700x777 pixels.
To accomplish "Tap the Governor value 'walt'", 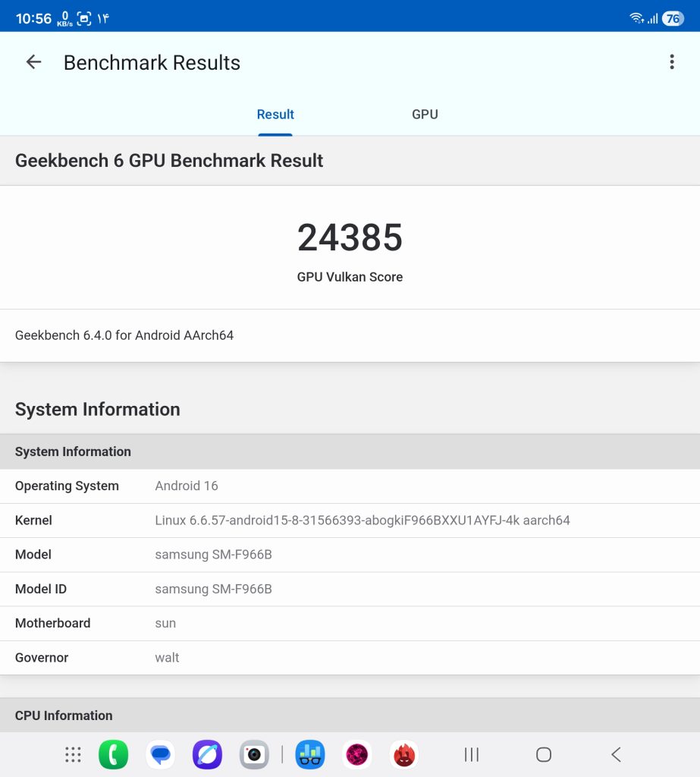I will click(x=167, y=658).
